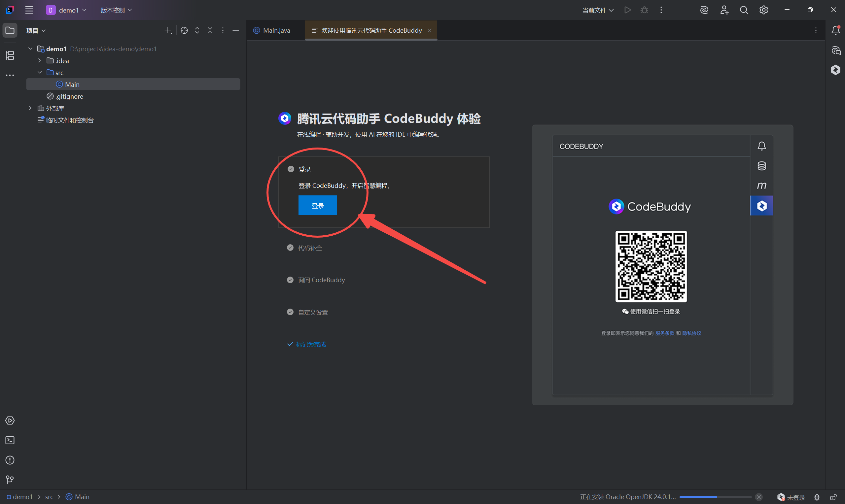This screenshot has height=504, width=845.
Task: Open the Structure tool window
Action: tap(10, 55)
